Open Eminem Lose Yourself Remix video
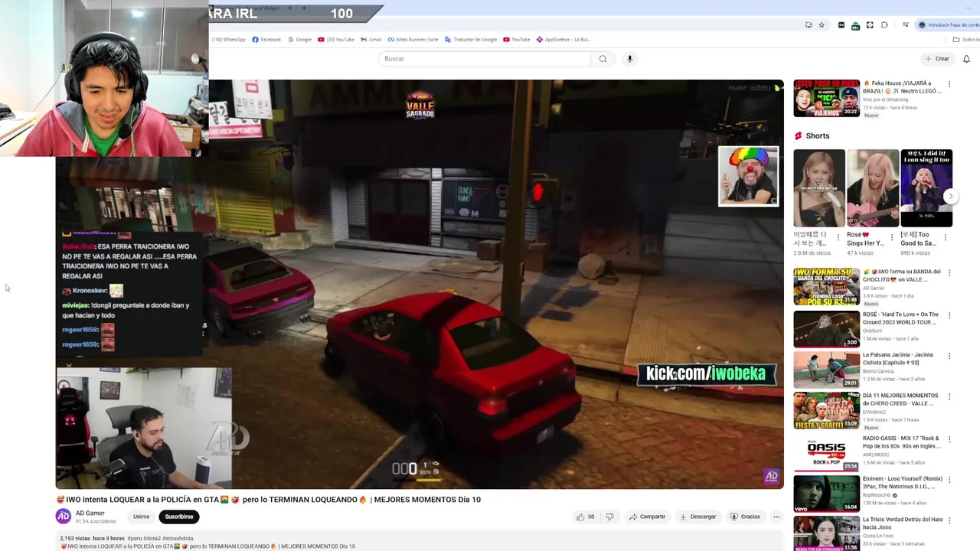Screen dimensions: 980x551 pyautogui.click(x=826, y=494)
